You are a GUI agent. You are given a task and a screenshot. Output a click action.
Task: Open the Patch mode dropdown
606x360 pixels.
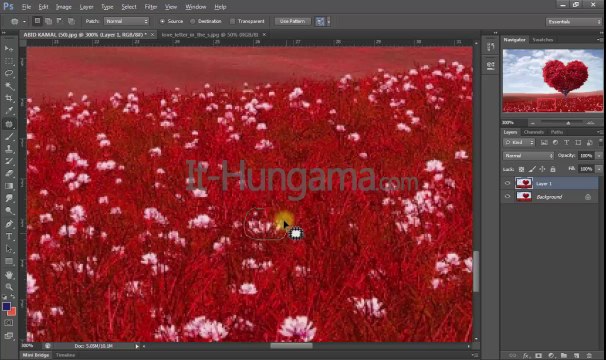(126, 21)
